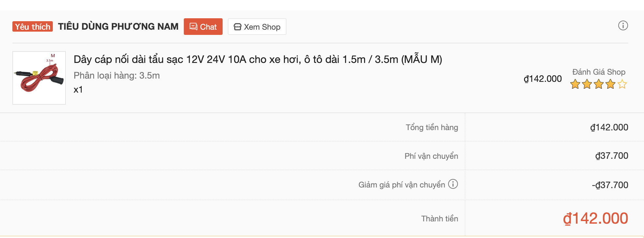The height and width of the screenshot is (238, 644).
Task: Click the empty fifth rating star
Action: click(622, 84)
